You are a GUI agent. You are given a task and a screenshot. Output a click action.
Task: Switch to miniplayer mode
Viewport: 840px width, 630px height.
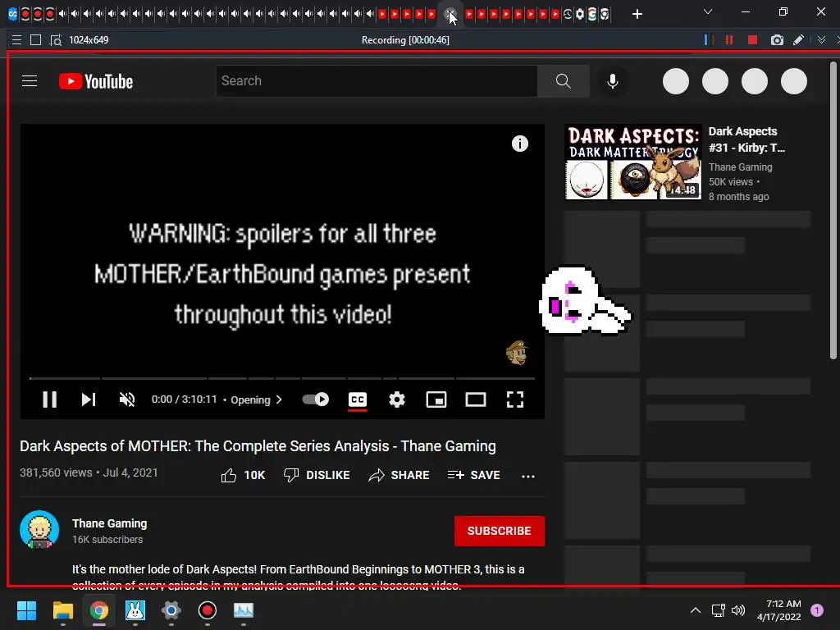(x=436, y=399)
